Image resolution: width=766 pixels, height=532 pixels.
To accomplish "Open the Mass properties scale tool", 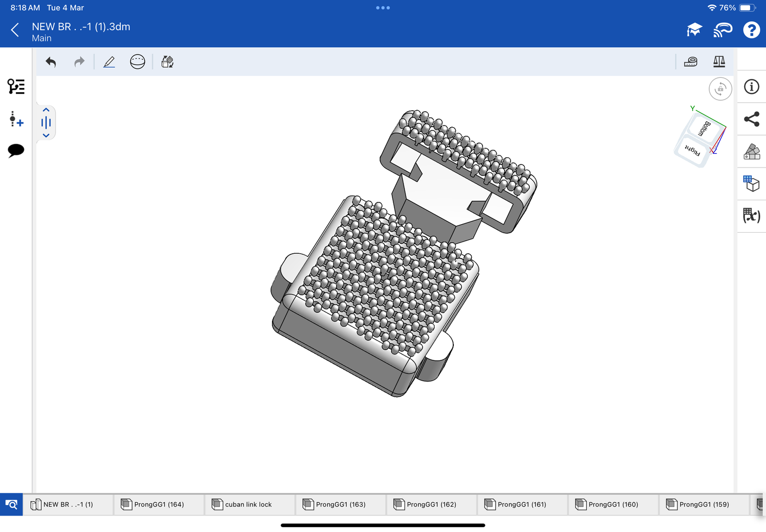I will pyautogui.click(x=719, y=62).
